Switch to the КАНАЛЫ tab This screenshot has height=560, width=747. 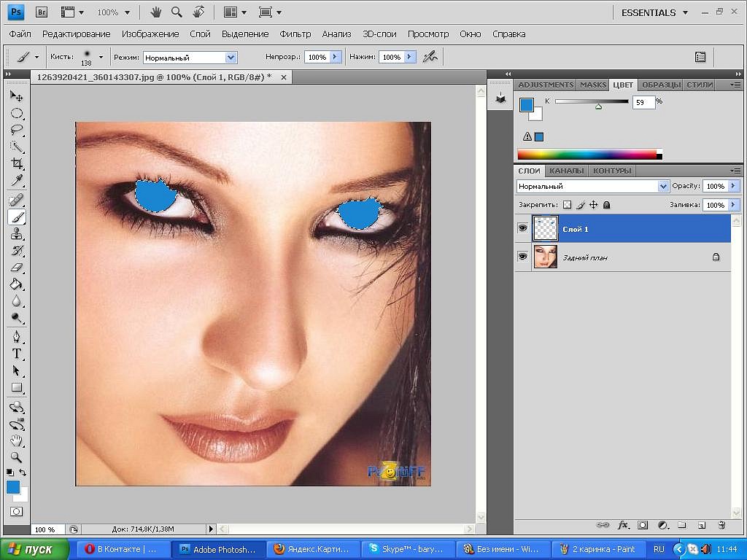566,171
